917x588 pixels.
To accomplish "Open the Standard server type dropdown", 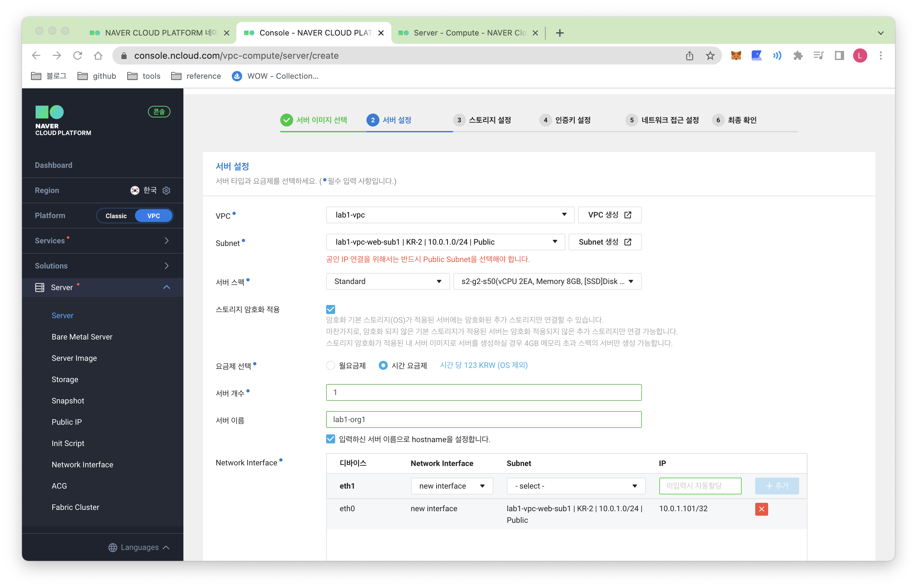I will click(387, 281).
